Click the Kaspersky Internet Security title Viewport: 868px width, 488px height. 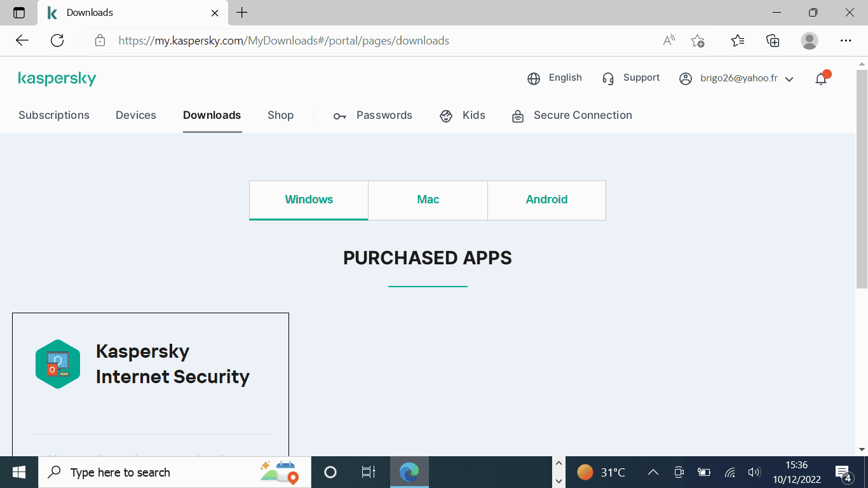pyautogui.click(x=173, y=364)
